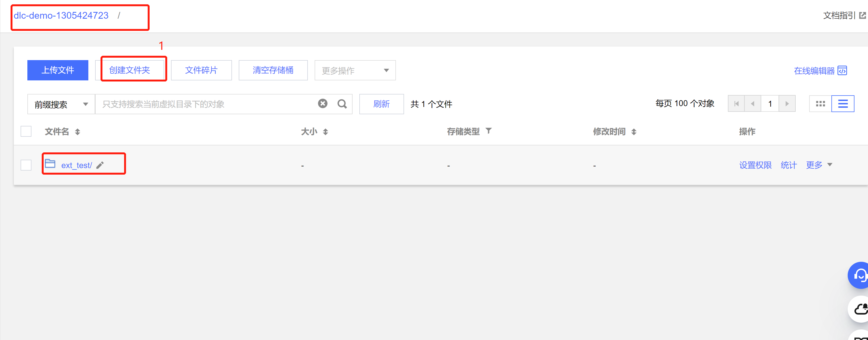Open customer service headset chat icon
868x340 pixels.
click(860, 275)
